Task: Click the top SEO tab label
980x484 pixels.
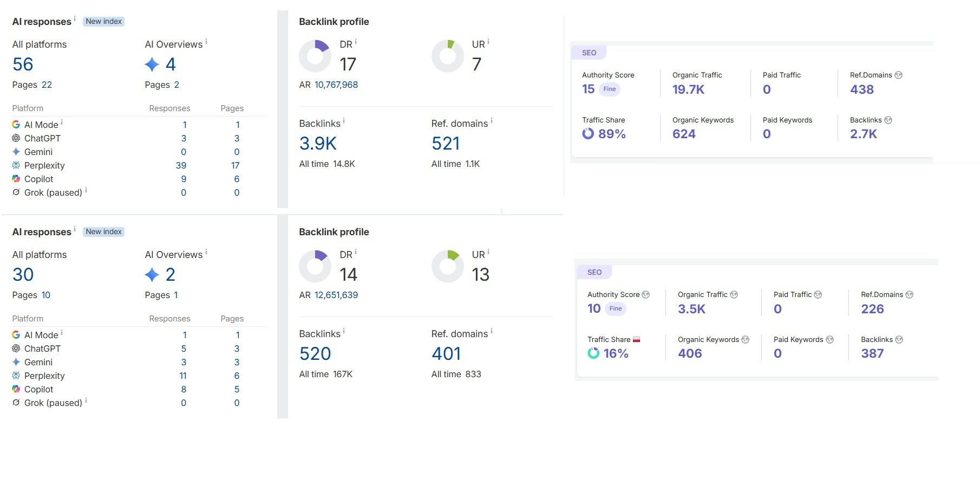Action: point(589,53)
